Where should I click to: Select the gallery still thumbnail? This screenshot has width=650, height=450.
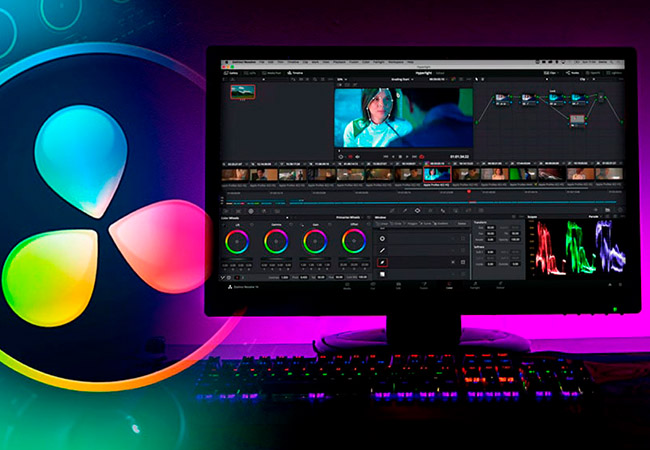tap(243, 92)
